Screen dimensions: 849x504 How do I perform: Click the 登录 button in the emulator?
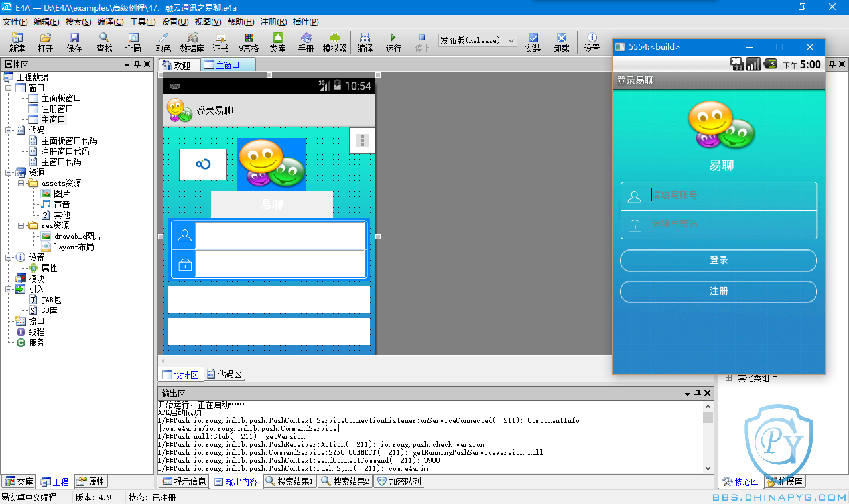pos(718,261)
